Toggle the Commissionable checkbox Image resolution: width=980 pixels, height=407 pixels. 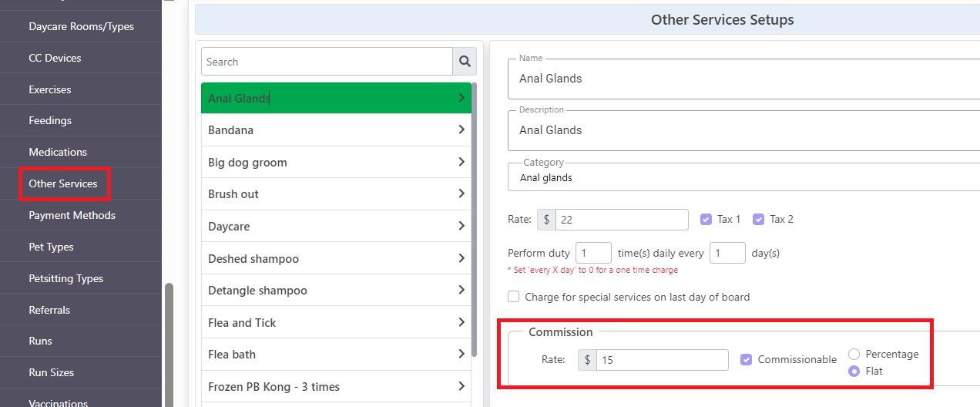pos(746,359)
